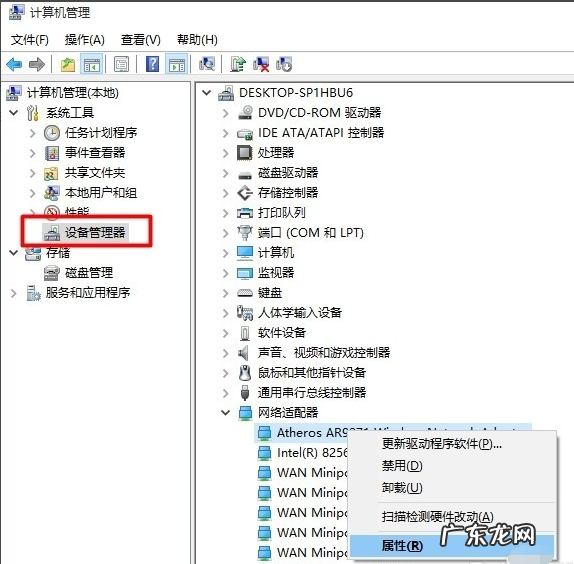
Task: Click the 磁盘管理 icon
Action: [x=52, y=273]
